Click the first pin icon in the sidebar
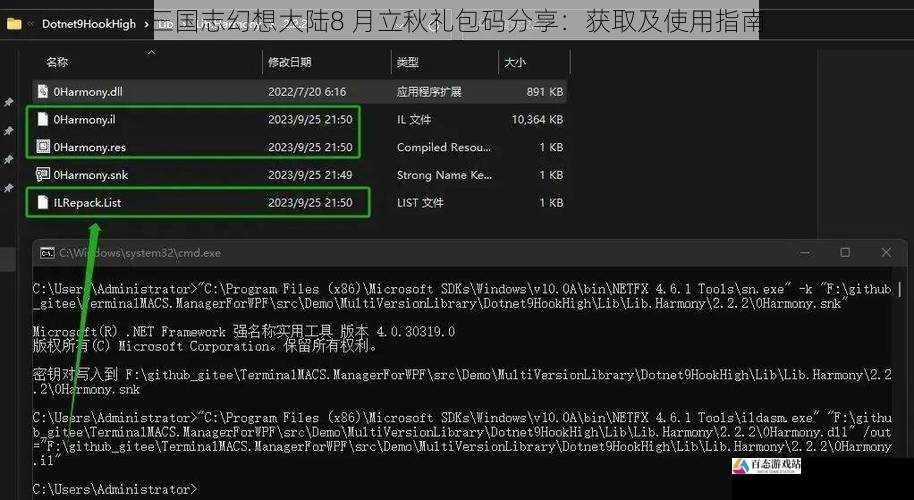914x500 pixels. [9, 102]
